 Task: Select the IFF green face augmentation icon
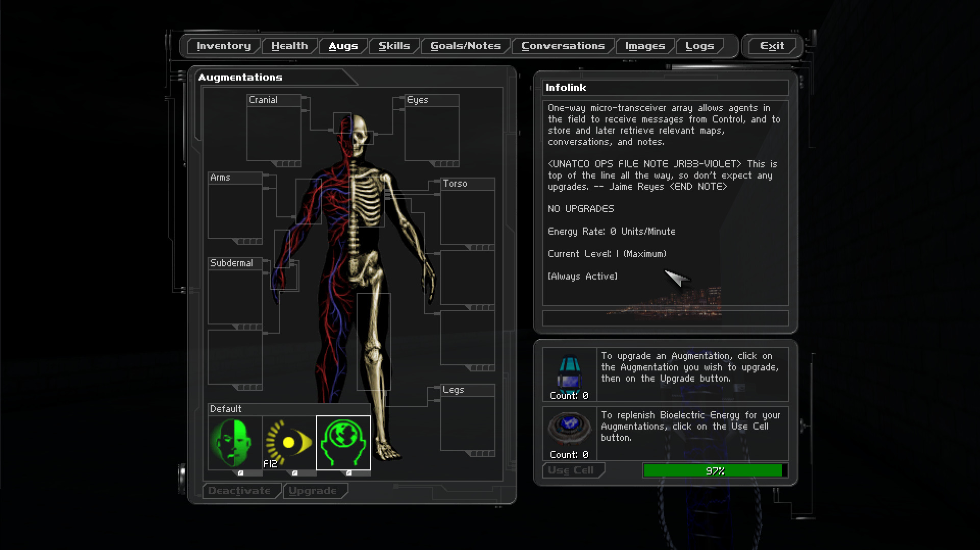pos(235,442)
